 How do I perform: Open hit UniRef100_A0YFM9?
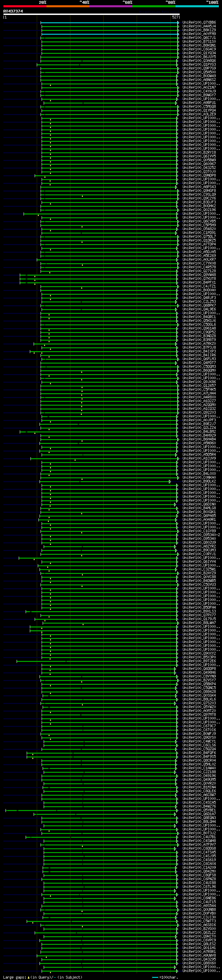pos(199,34)
